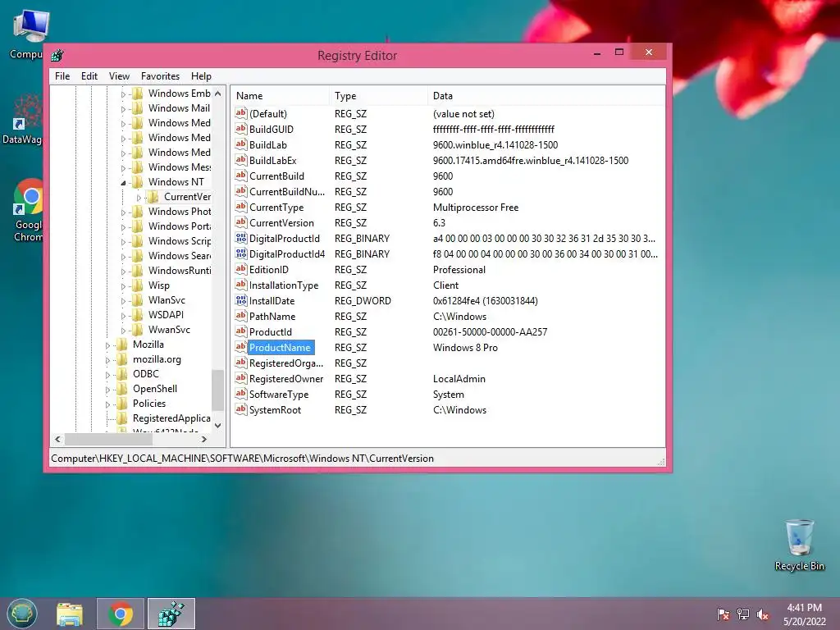This screenshot has height=630, width=840.
Task: Open the Recycle Bin desktop icon
Action: (799, 545)
